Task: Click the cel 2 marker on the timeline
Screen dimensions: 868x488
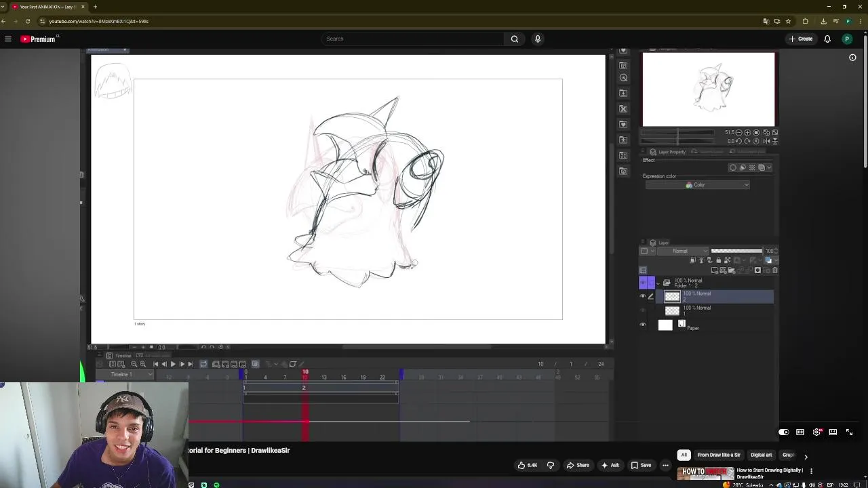Action: click(304, 388)
